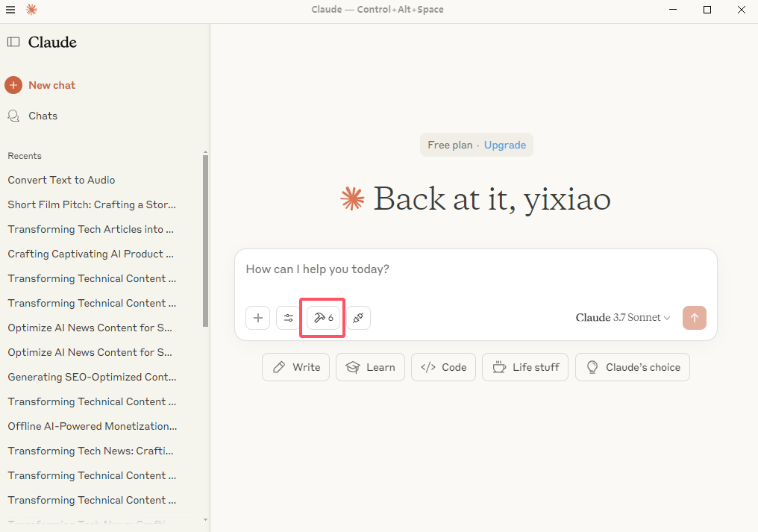Screen dimensions: 758x532
Task: Expand the Claude 3.7 Sonnet model selector
Action: tap(623, 318)
